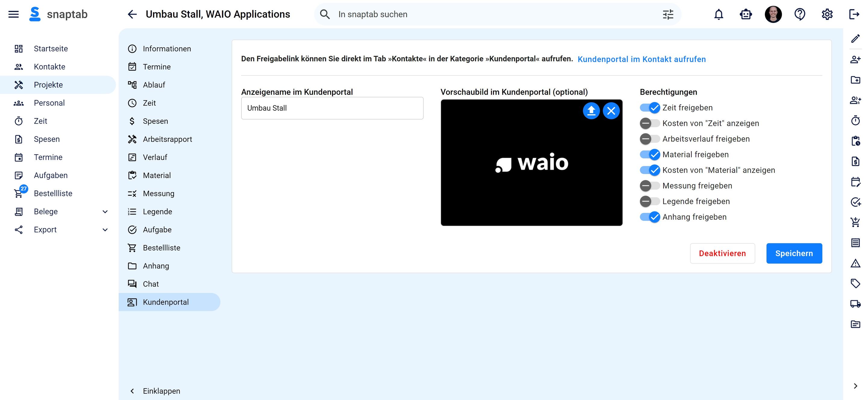Click the filter/equalizer icon top toolbar

tap(668, 14)
